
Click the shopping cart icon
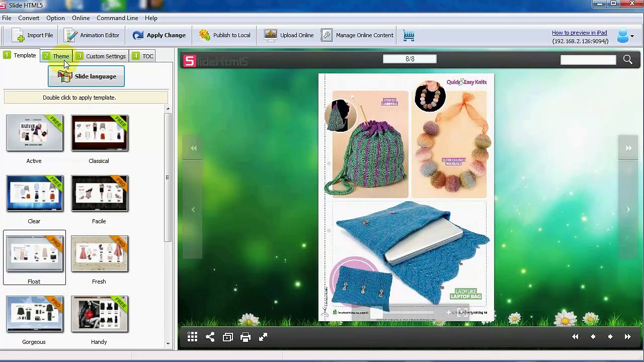tap(409, 35)
